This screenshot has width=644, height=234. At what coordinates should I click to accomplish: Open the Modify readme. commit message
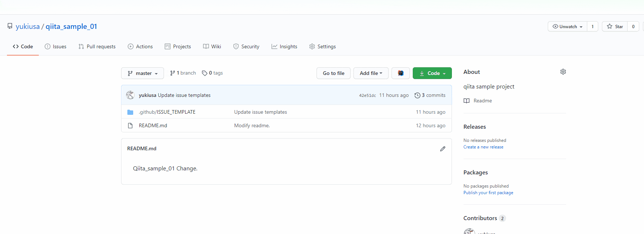point(252,125)
